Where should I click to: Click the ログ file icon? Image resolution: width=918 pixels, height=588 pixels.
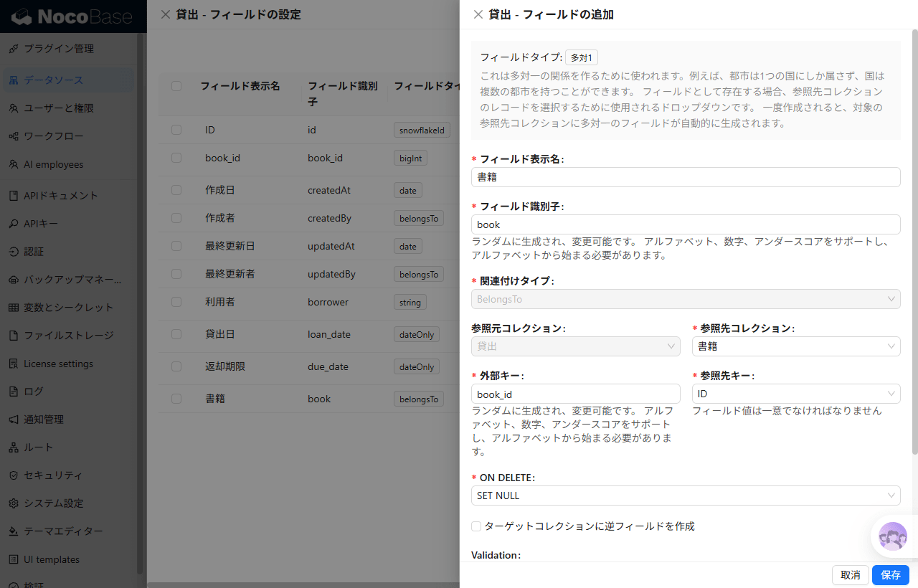click(x=14, y=392)
